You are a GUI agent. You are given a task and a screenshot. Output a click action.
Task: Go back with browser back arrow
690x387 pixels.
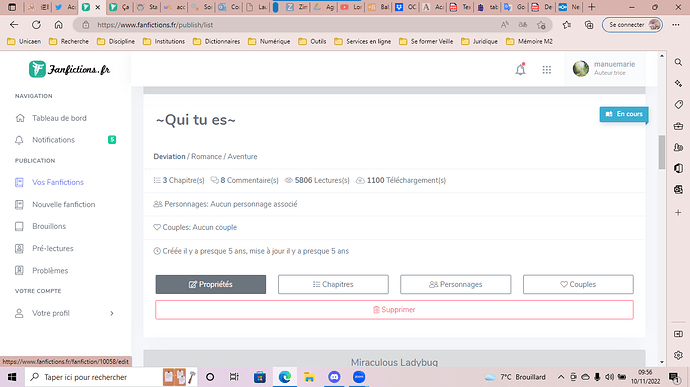coord(14,25)
